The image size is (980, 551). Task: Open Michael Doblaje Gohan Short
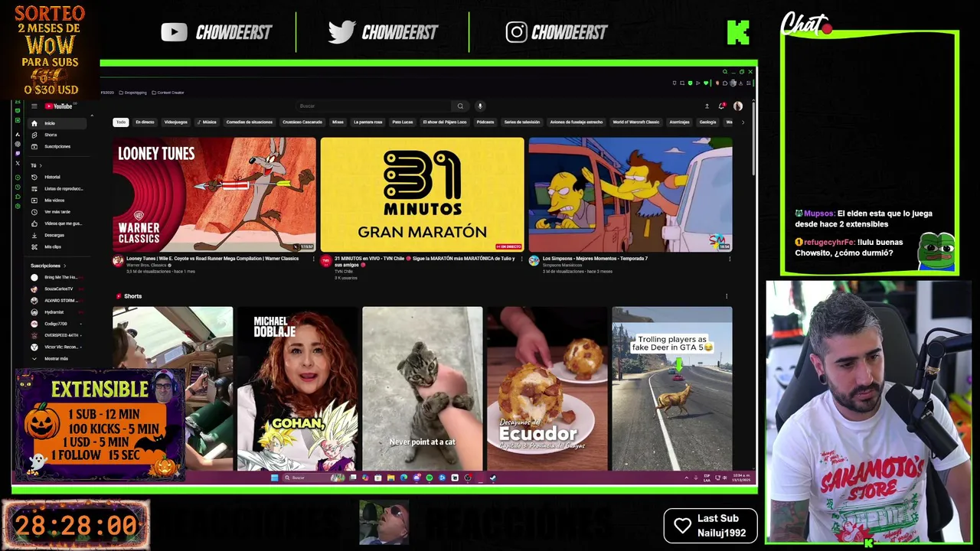pos(297,388)
